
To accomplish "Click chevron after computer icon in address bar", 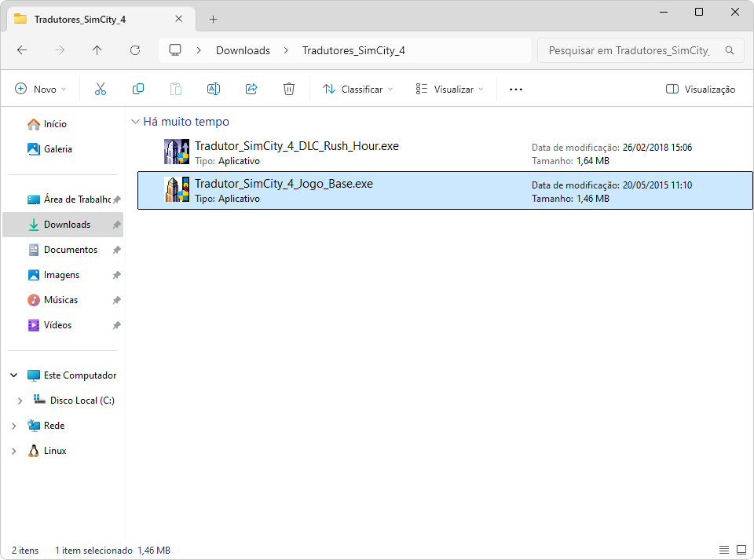I will (199, 50).
